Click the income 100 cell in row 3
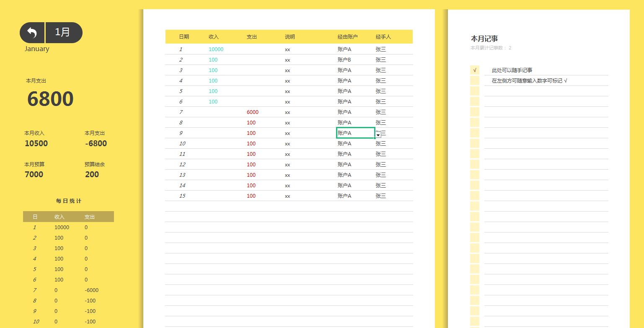Image resolution: width=644 pixels, height=328 pixels. click(213, 70)
